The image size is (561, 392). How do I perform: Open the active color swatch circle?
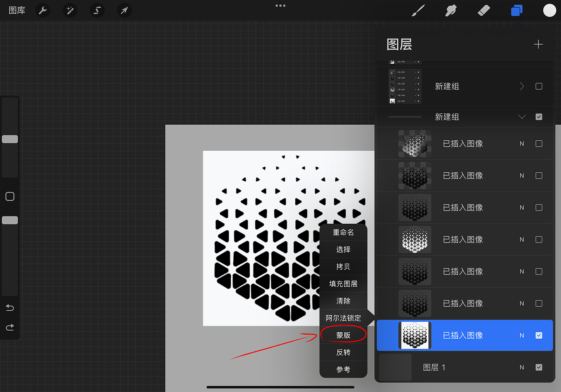[549, 10]
